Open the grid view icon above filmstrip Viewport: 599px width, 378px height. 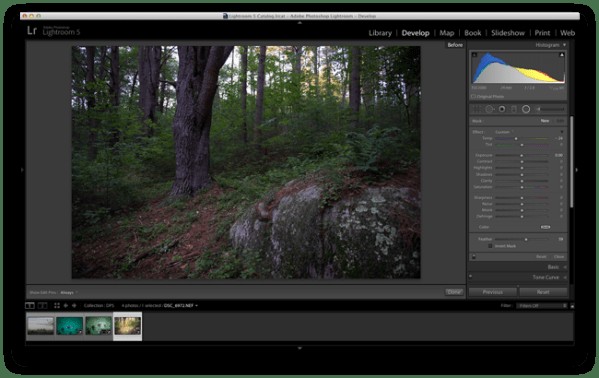coord(57,305)
